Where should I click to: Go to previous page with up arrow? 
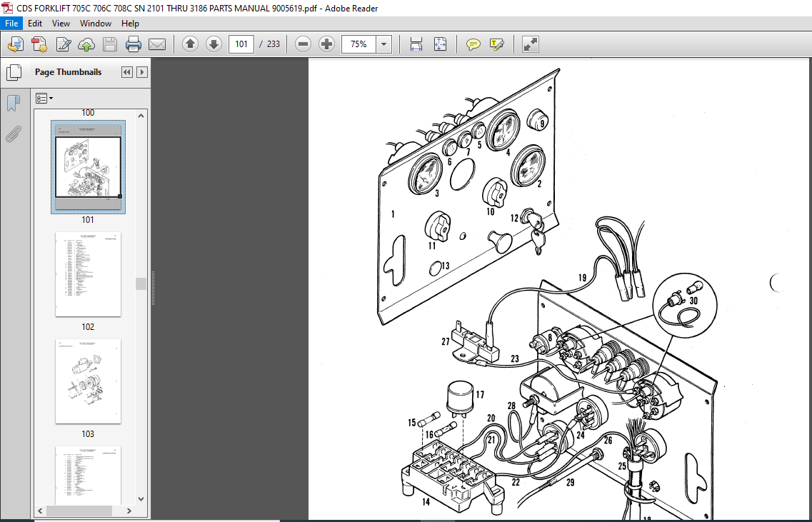(x=190, y=44)
